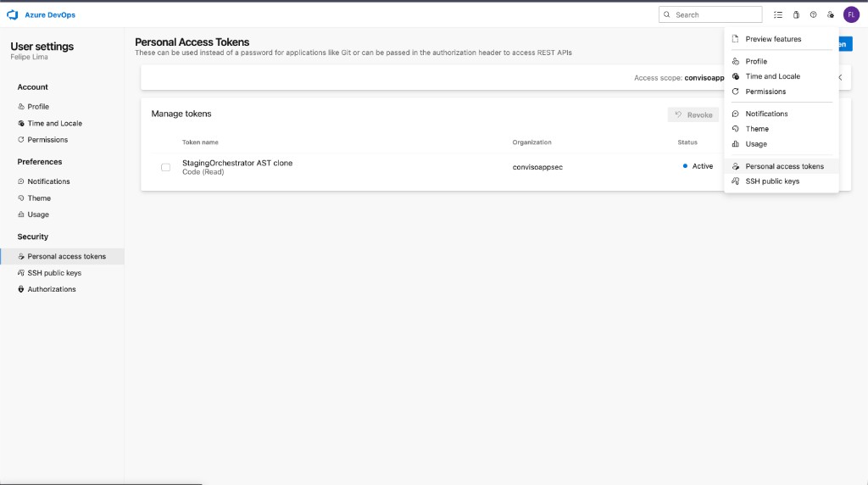This screenshot has height=485, width=868.
Task: Click the sidebar Usage chart icon
Action: point(21,215)
